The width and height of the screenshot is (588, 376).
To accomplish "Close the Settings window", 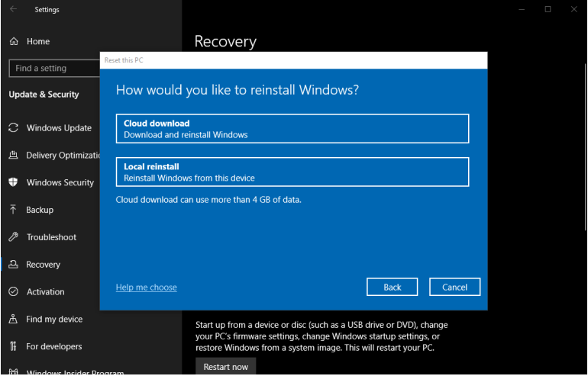I will [x=574, y=9].
